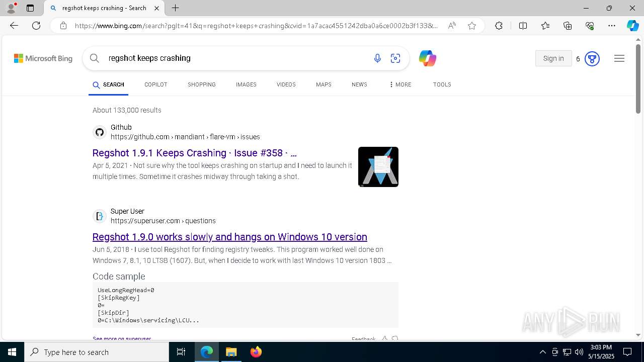Open the Windows Start menu
This screenshot has width=644, height=362.
coord(12,352)
